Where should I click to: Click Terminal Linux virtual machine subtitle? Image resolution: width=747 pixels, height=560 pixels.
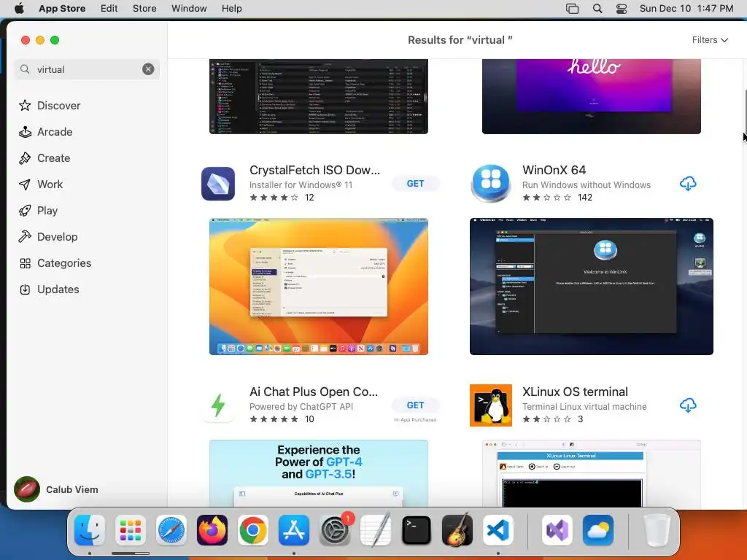tap(584, 407)
